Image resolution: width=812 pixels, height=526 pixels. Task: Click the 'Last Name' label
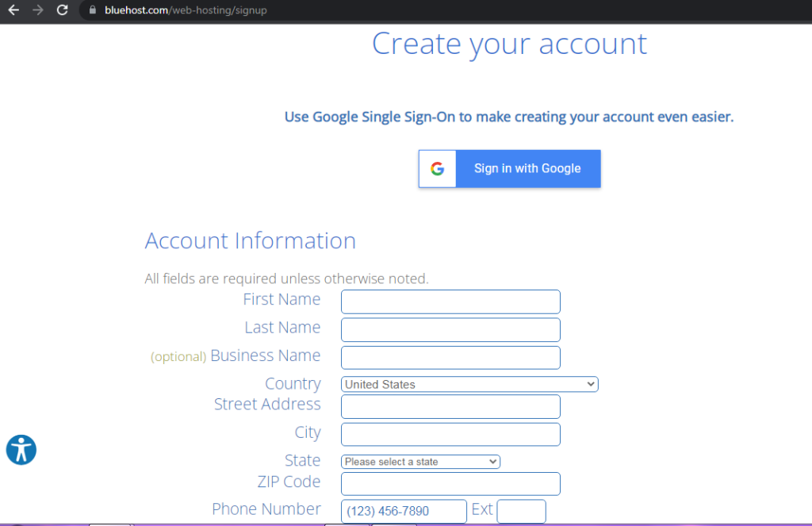click(x=283, y=328)
